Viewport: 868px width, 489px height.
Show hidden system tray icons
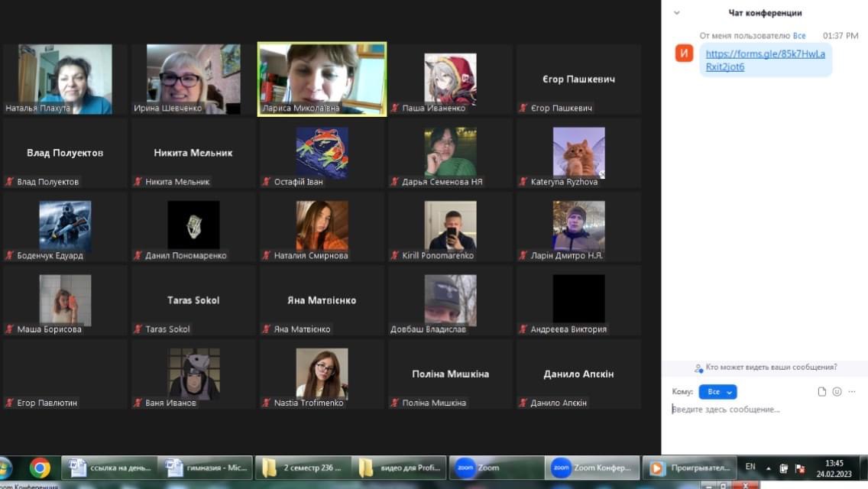coord(769,468)
